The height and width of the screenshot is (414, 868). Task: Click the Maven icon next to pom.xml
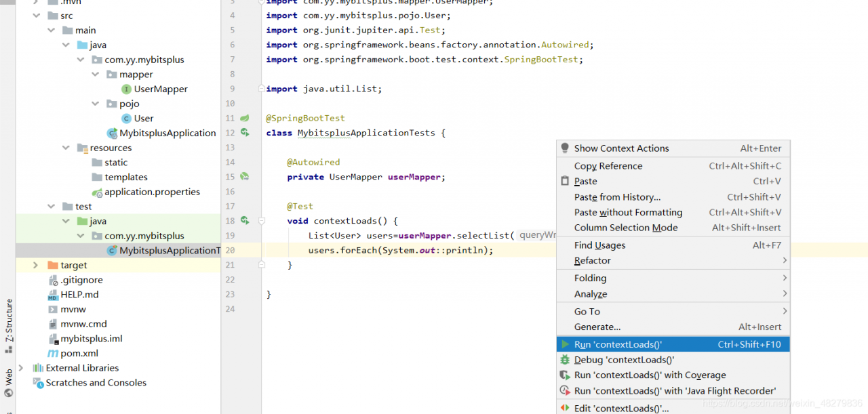tap(53, 353)
